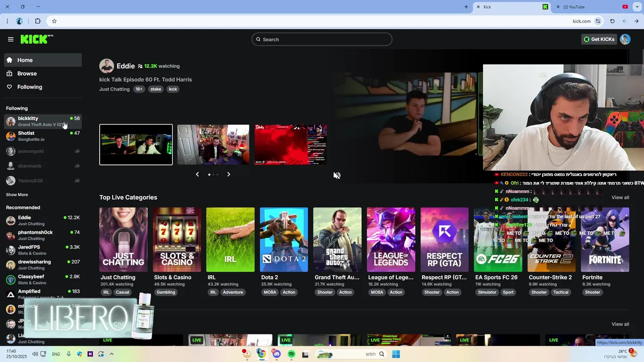Reload the kick.com page
This screenshot has width=644, height=362.
pyautogui.click(x=612, y=21)
